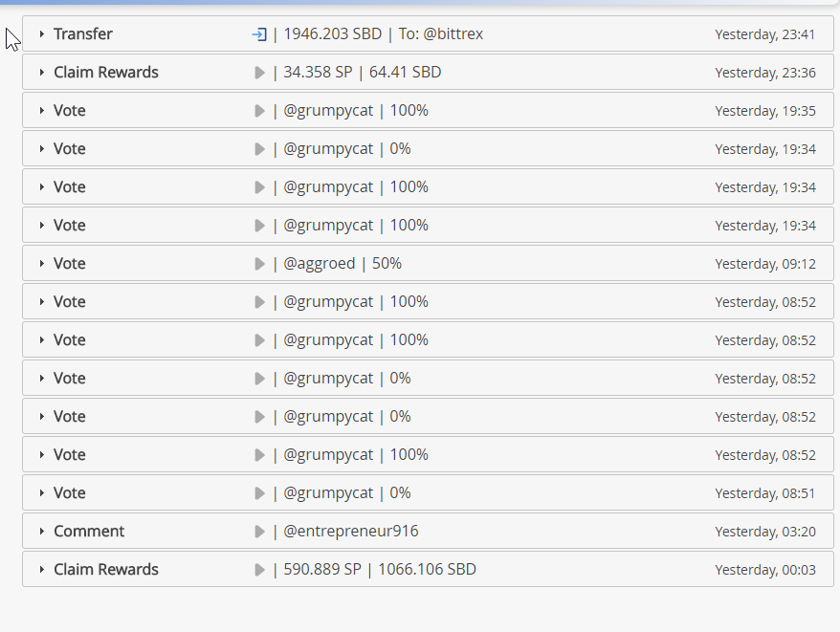840x632 pixels.
Task: Click the gray arrow icon beside 34.358 SP
Action: pos(259,73)
